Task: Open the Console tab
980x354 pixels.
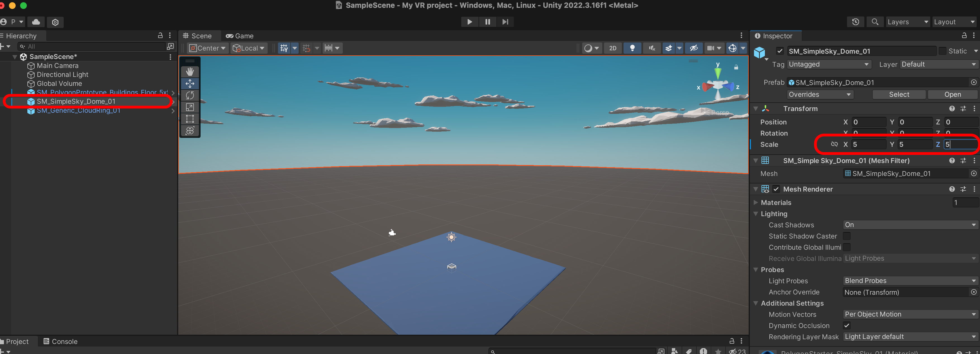Action: [x=61, y=341]
